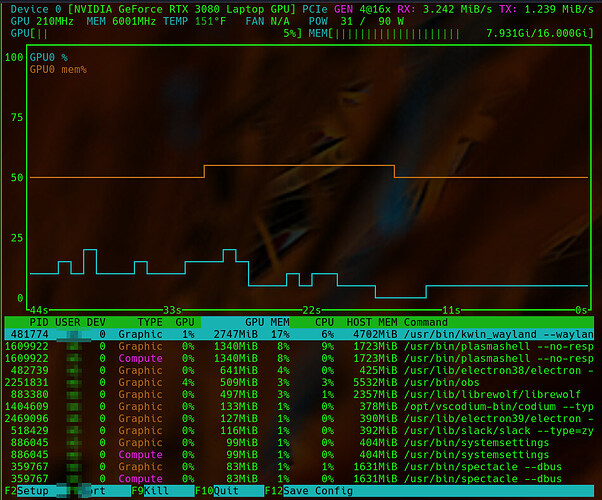This screenshot has height=500, width=602.
Task: Click the HOST MEM column header
Action: [x=372, y=323]
